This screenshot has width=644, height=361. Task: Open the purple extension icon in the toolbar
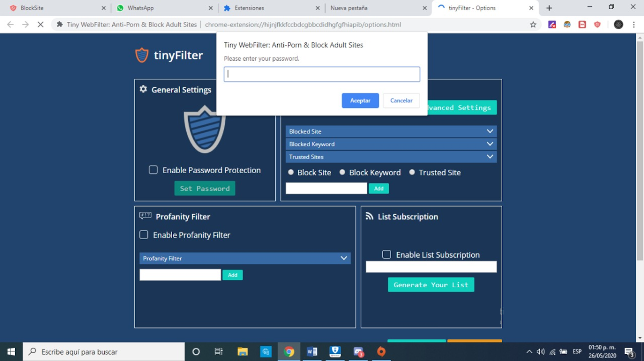point(552,25)
